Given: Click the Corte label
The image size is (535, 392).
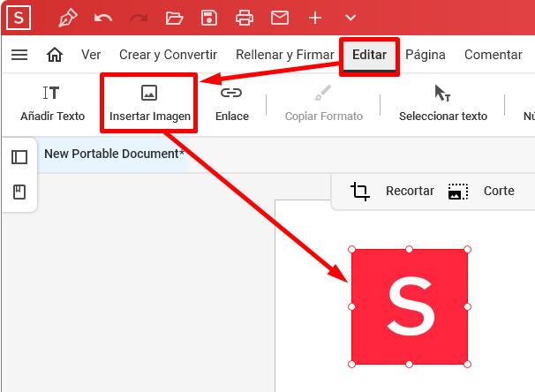Looking at the screenshot, I should [x=499, y=191].
